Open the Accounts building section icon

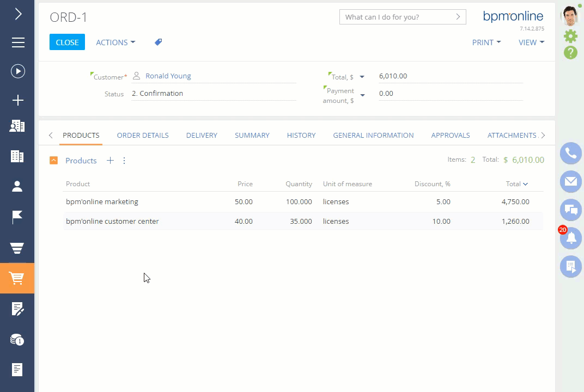pyautogui.click(x=17, y=156)
